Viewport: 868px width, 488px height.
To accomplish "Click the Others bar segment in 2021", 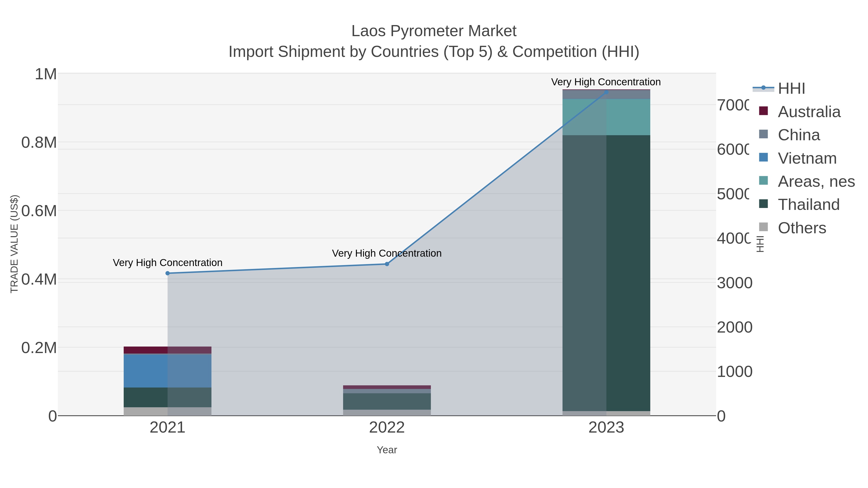I will click(x=168, y=412).
